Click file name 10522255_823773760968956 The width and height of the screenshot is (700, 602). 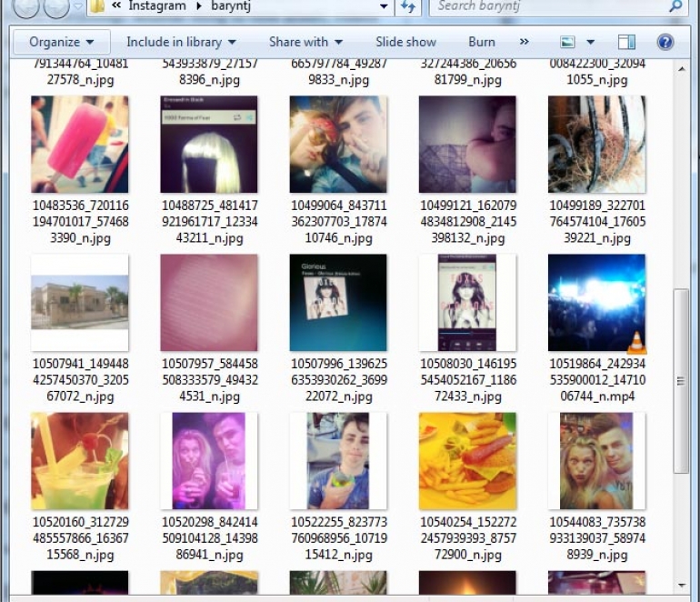[x=339, y=538]
